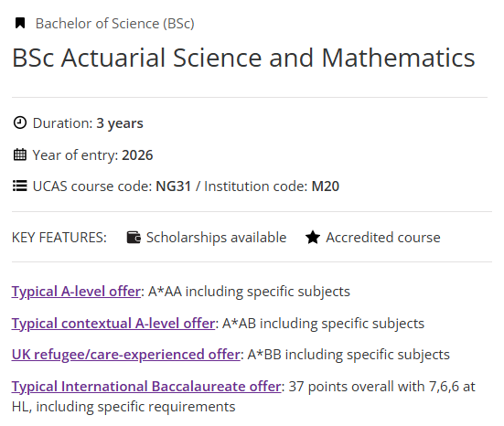Click the 3 years duration value

(x=120, y=123)
